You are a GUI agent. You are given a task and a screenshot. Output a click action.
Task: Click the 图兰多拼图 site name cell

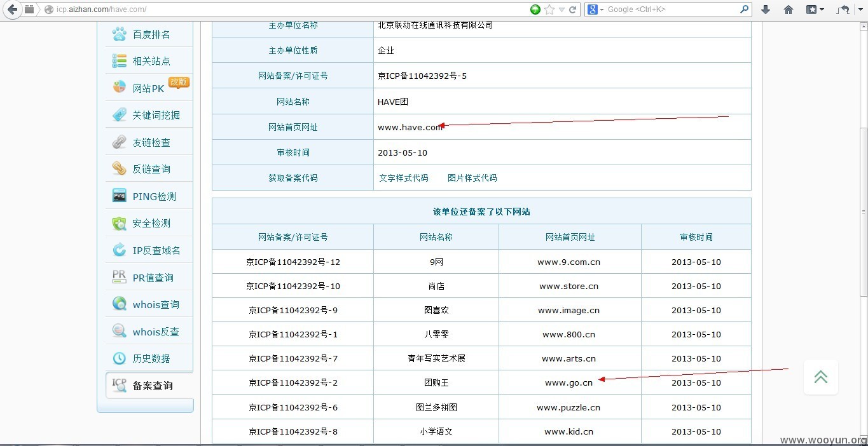pyautogui.click(x=436, y=407)
